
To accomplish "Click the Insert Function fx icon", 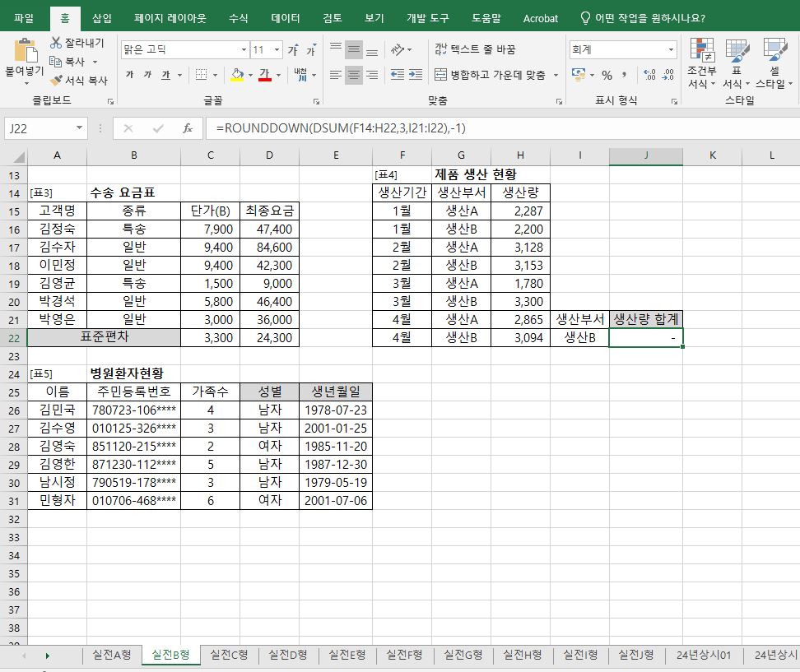I will tap(188, 128).
